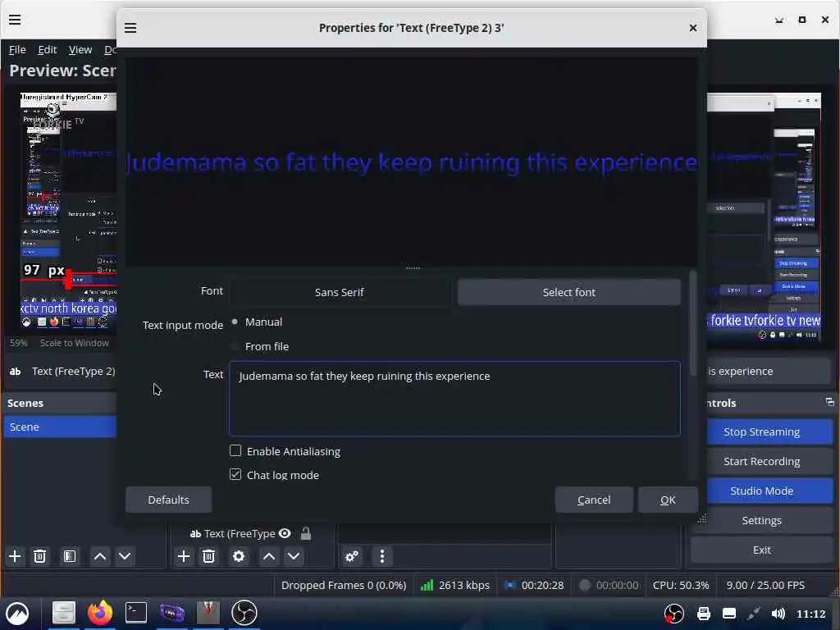Reset properties with the Defaults button
The height and width of the screenshot is (630, 840).
[168, 500]
